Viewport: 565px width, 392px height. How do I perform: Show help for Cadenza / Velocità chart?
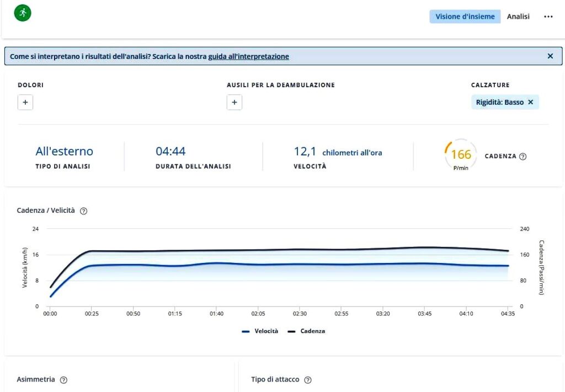(x=84, y=211)
